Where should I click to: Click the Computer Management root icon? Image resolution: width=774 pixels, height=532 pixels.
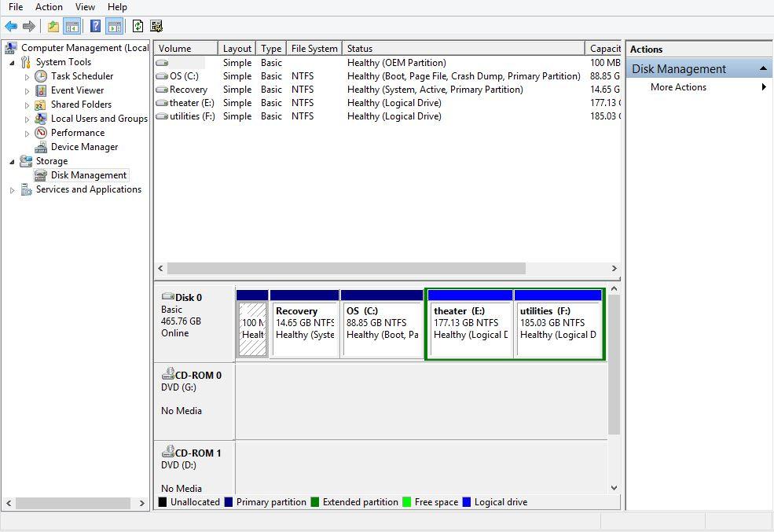pos(11,48)
